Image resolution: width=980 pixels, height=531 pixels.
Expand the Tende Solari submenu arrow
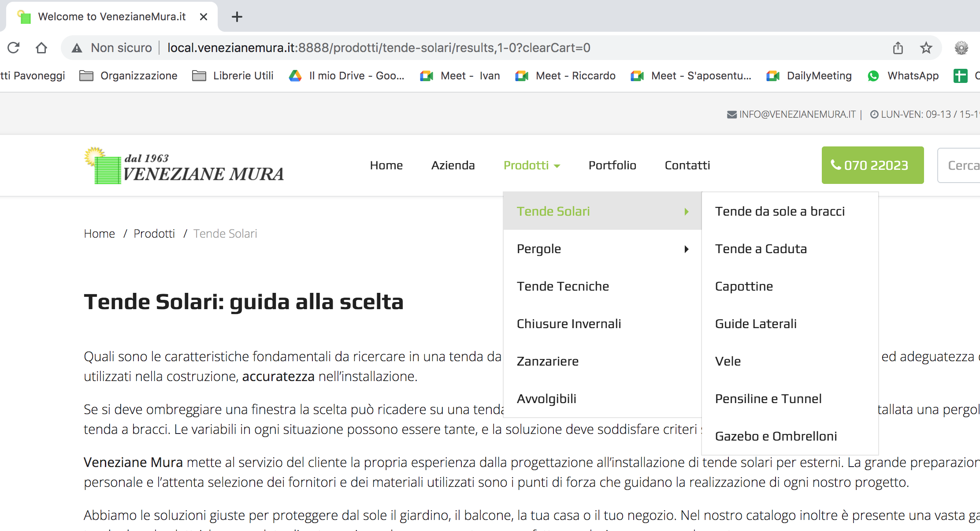point(686,212)
